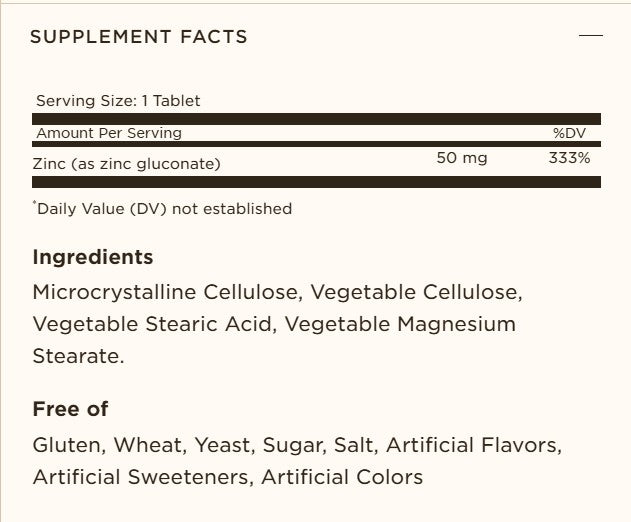Click the Microcrystalline Cellulose ingredient text
This screenshot has width=631, height=522.
pos(166,293)
